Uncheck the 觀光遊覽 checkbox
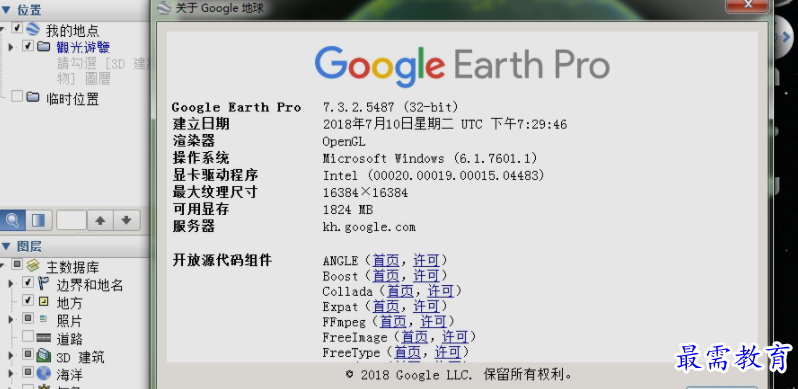The width and height of the screenshot is (798, 389). (28, 46)
